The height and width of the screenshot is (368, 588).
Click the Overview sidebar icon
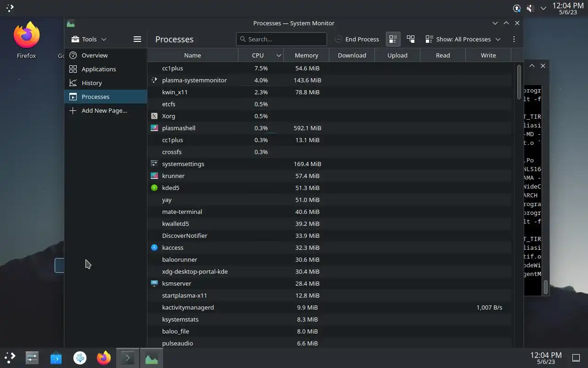(73, 55)
